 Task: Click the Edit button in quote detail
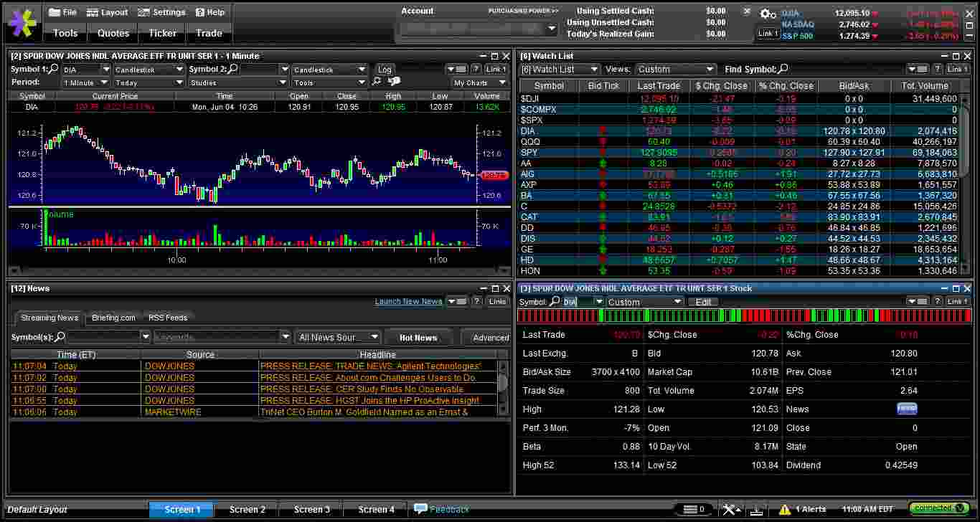coord(703,302)
